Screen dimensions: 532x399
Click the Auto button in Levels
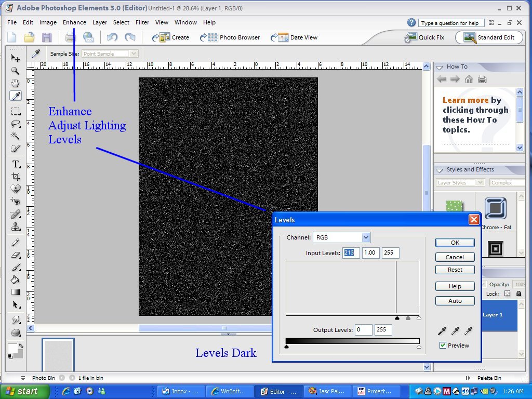[x=455, y=301]
